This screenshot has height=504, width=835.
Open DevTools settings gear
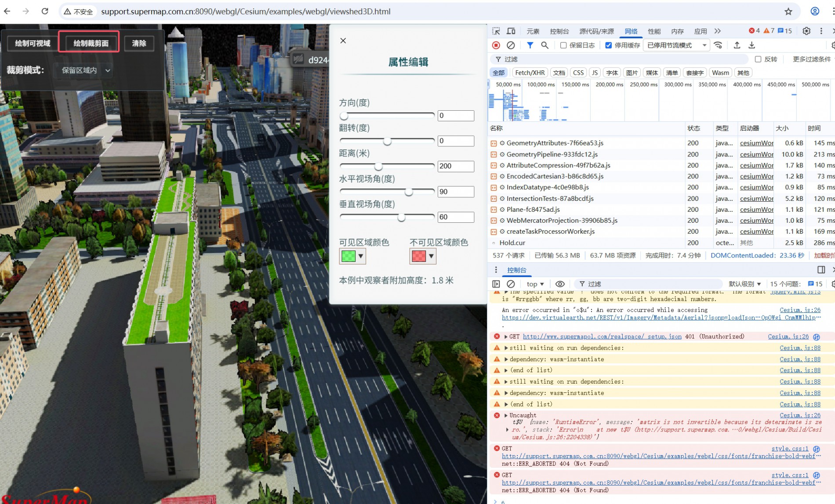point(806,31)
